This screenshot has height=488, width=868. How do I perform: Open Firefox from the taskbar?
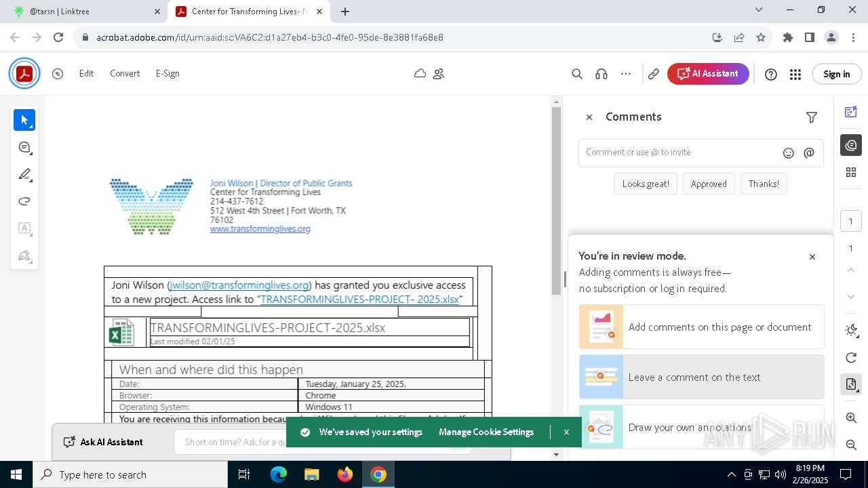pos(345,474)
